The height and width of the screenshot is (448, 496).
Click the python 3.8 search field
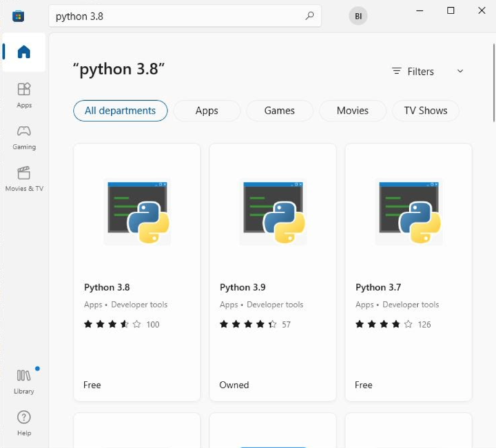pyautogui.click(x=174, y=16)
